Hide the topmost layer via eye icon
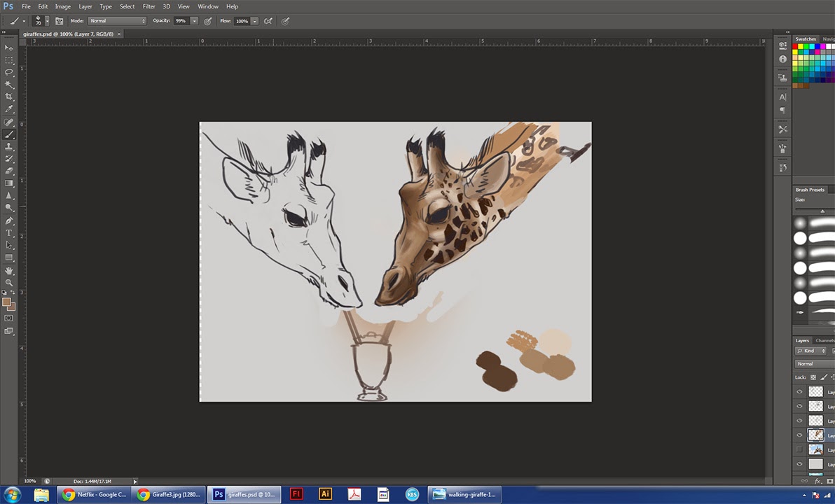The height and width of the screenshot is (504, 835). point(799,392)
